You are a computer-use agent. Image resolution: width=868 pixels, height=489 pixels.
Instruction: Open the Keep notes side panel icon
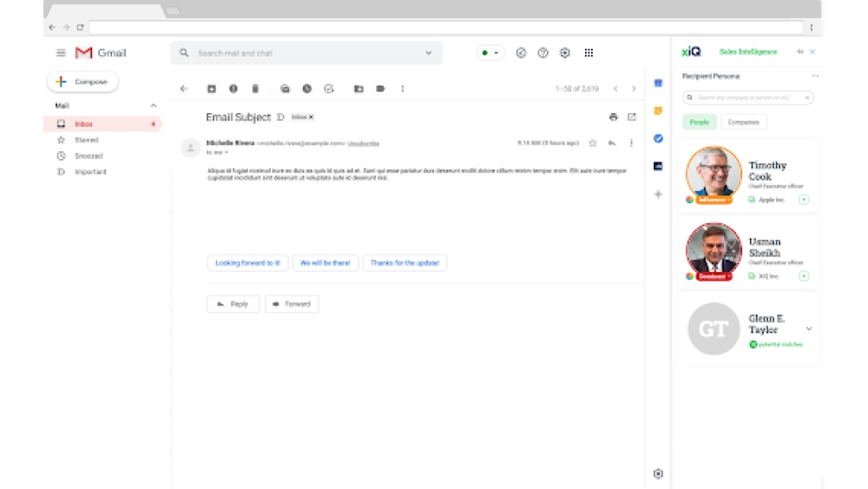[x=658, y=111]
